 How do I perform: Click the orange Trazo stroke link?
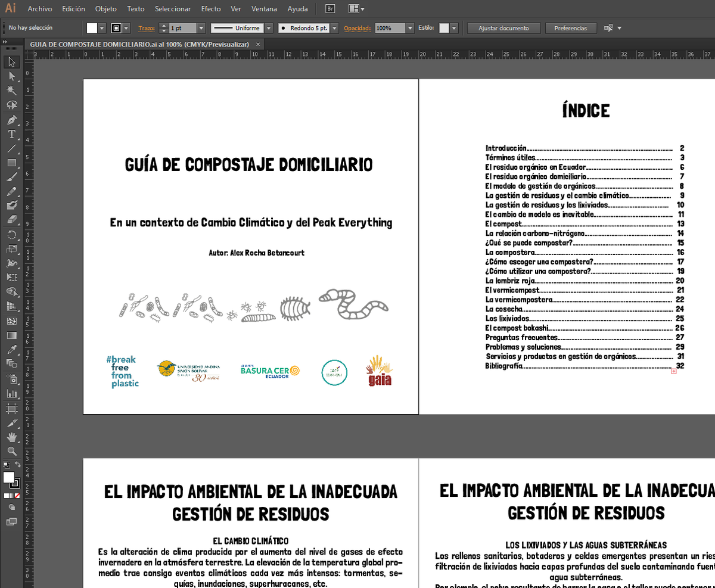pos(146,28)
